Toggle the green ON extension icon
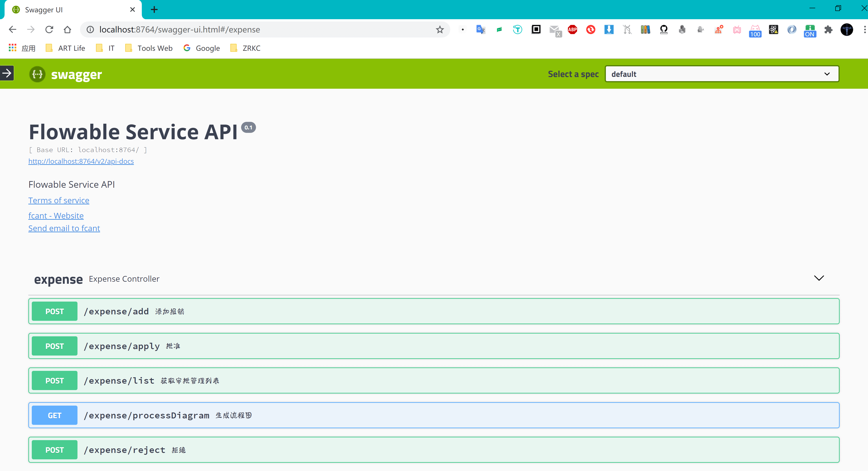Viewport: 868px width, 471px height. tap(810, 30)
